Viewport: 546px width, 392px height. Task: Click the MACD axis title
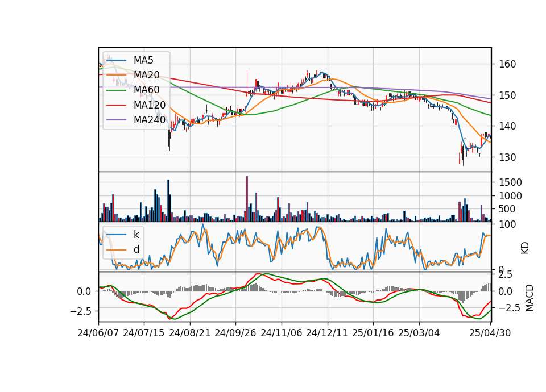530,298
